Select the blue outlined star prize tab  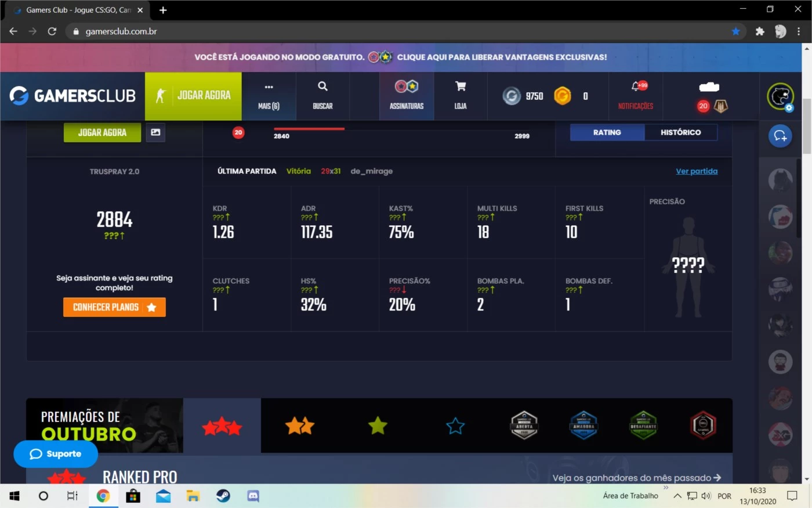[455, 426]
